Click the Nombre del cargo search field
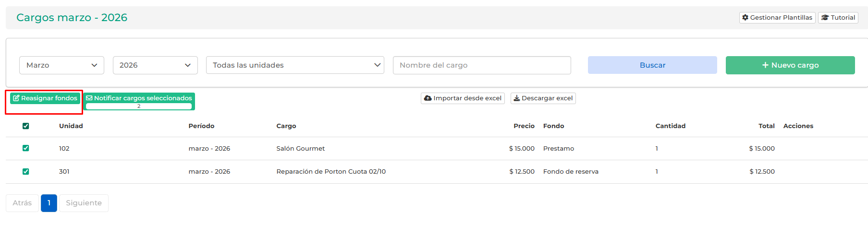868x225 pixels. 482,65
